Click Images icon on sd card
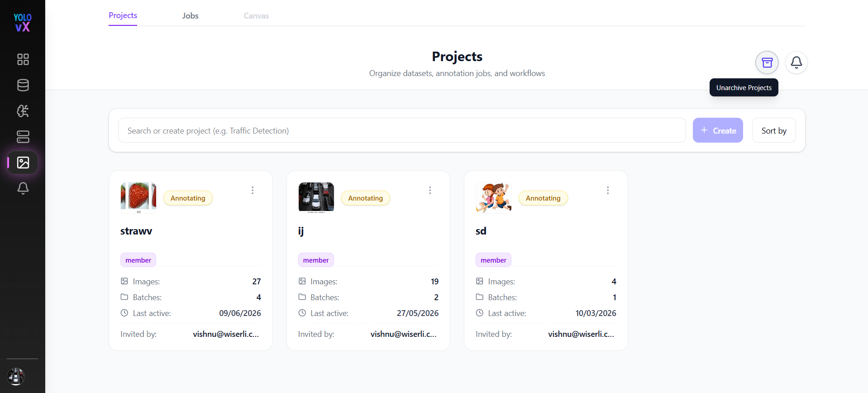 [480, 281]
